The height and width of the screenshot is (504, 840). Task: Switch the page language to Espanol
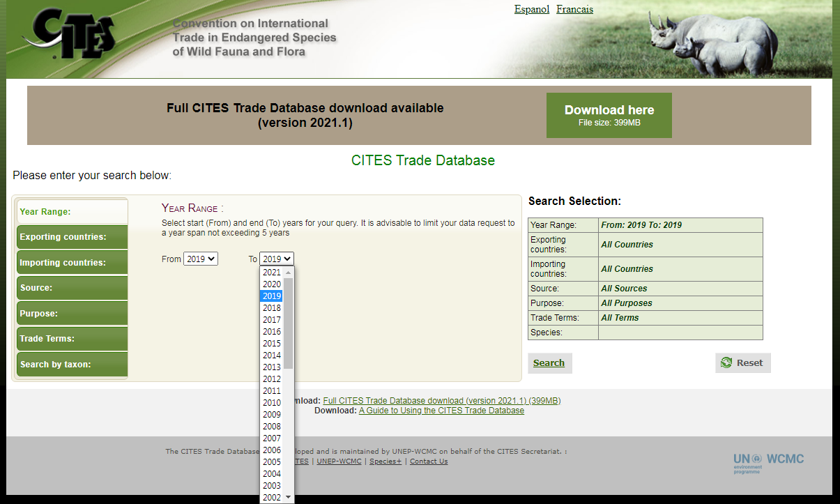click(531, 9)
